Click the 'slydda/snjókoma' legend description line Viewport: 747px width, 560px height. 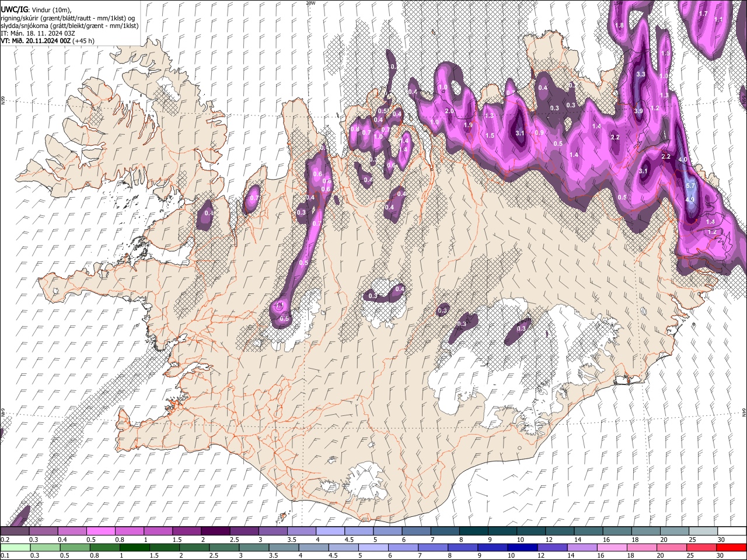pyautogui.click(x=69, y=26)
